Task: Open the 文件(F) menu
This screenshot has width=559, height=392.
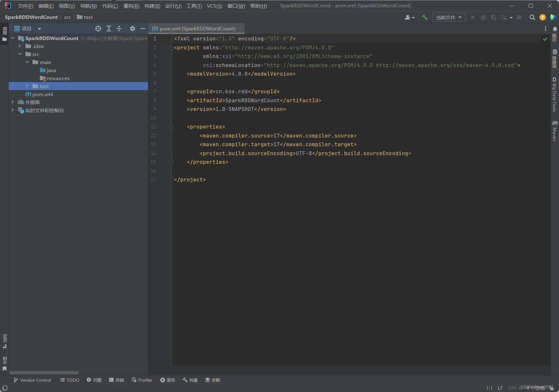Action: 26,6
